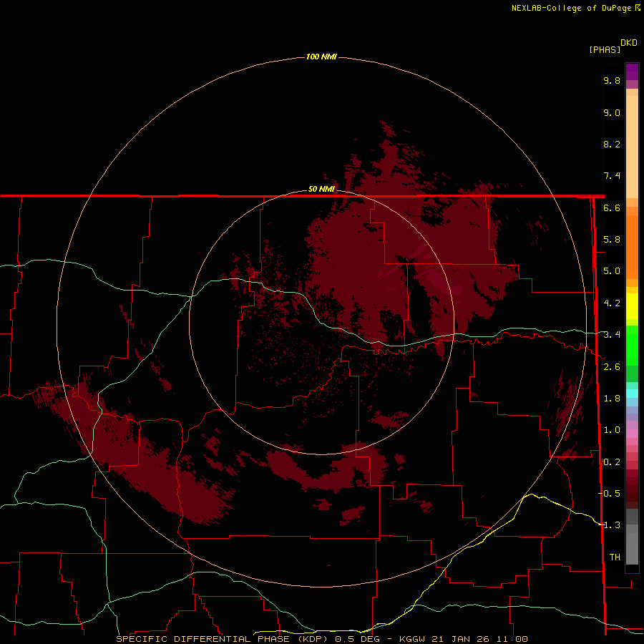The height and width of the screenshot is (644, 644).
Task: Click the TH threshold label on scale
Action: [x=615, y=557]
